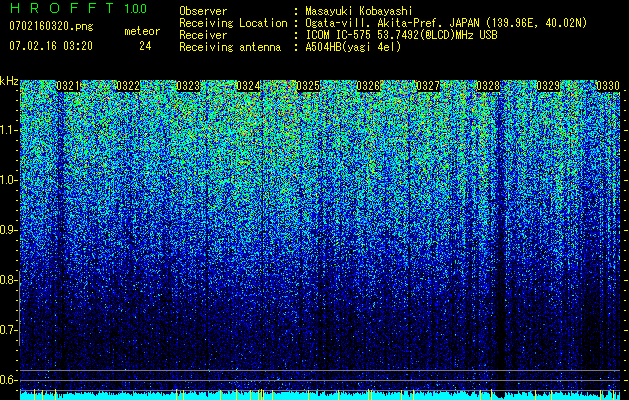Click the date stamp 07.02.16 03:20

click(51, 46)
